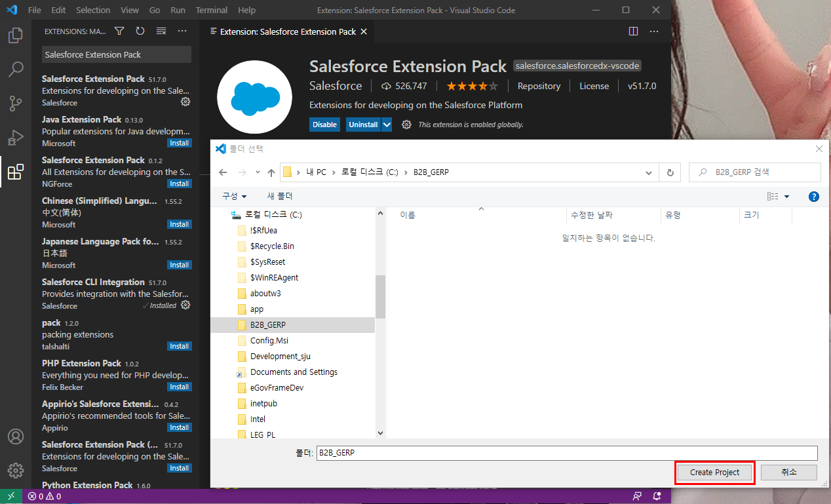Open the view options dropdown arrow

[x=786, y=196]
